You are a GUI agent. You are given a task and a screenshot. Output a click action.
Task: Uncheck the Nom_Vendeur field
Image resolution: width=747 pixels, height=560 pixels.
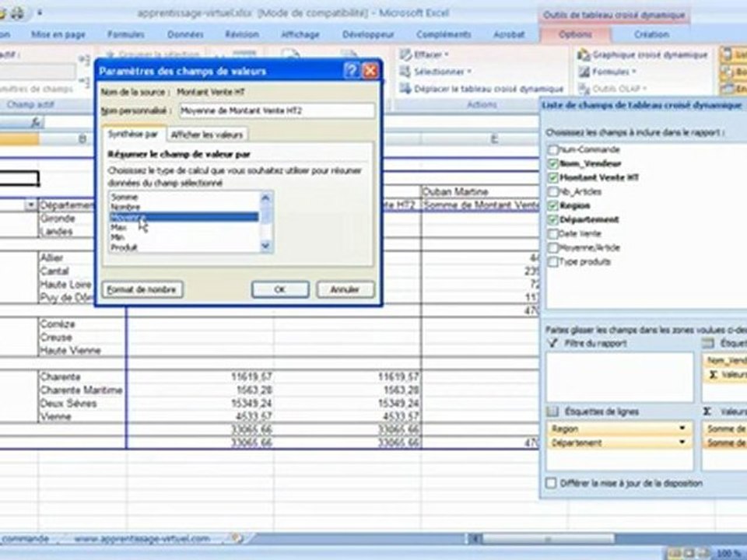tap(552, 163)
